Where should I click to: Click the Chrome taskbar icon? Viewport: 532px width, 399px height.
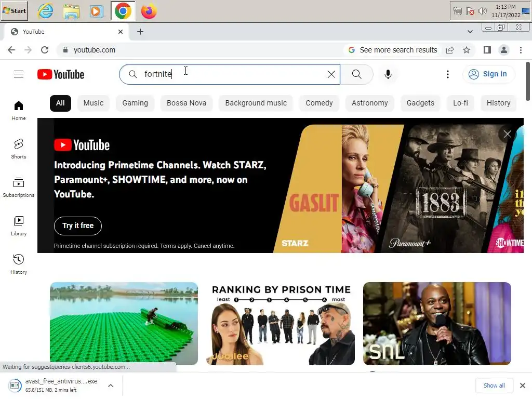tap(123, 11)
